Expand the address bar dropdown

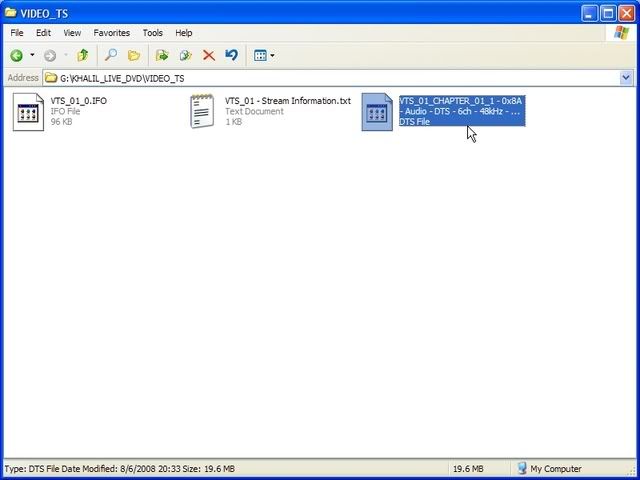point(626,78)
